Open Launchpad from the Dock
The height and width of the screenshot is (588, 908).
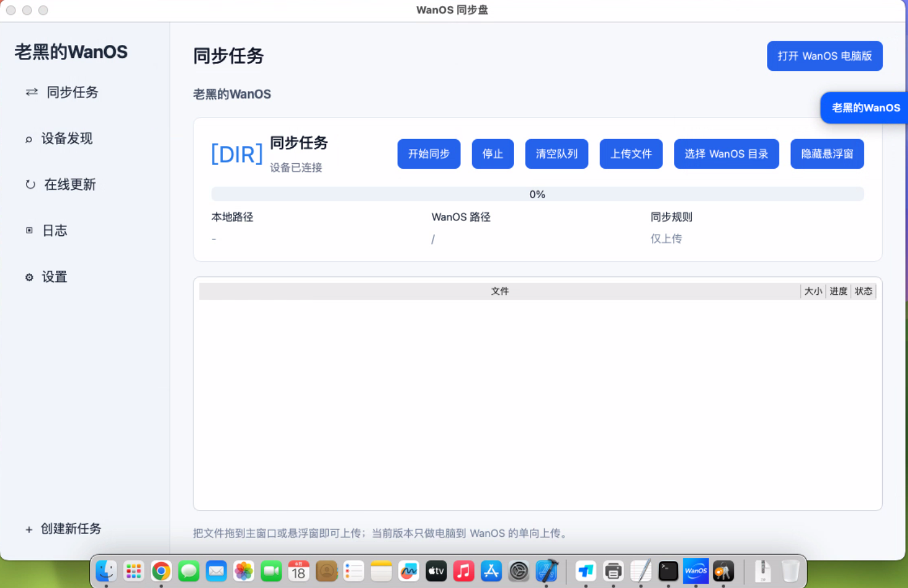(134, 571)
